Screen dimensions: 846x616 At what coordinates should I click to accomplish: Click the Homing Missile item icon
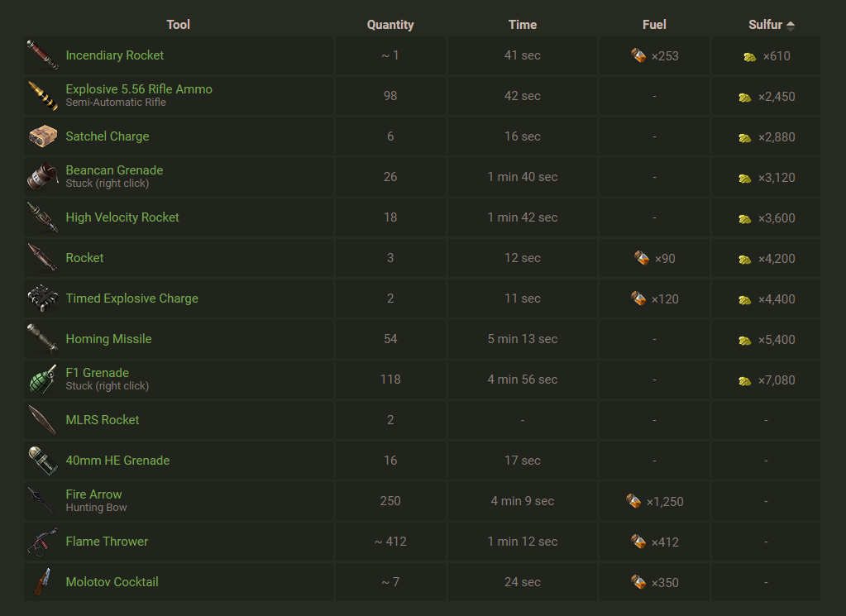[41, 339]
